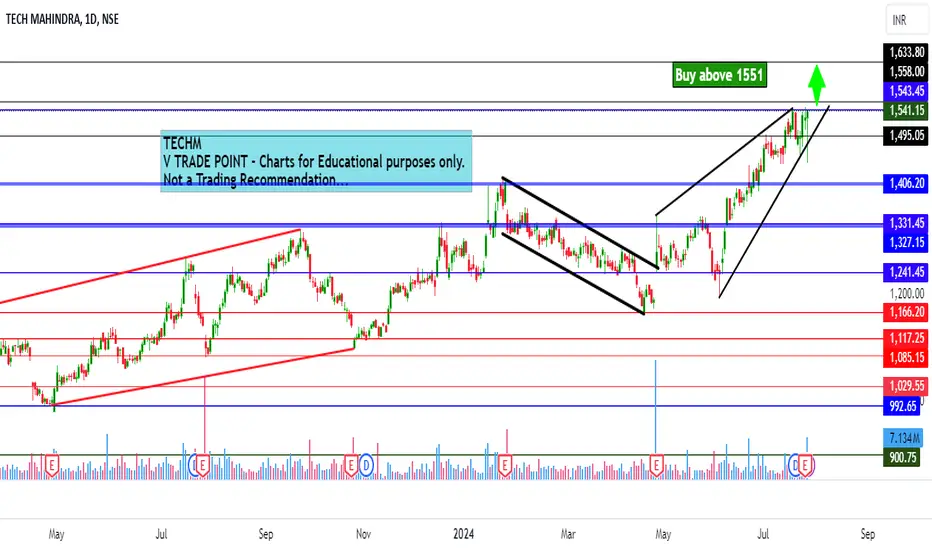Click the 1,241.45 price label
Screen dimensions: 932x550
[x=906, y=272]
